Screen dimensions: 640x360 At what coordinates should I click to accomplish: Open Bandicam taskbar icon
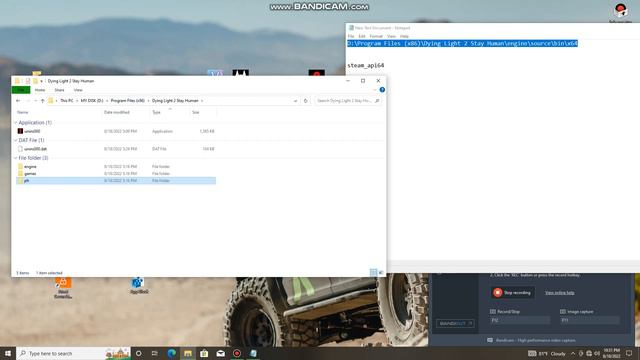point(237,353)
